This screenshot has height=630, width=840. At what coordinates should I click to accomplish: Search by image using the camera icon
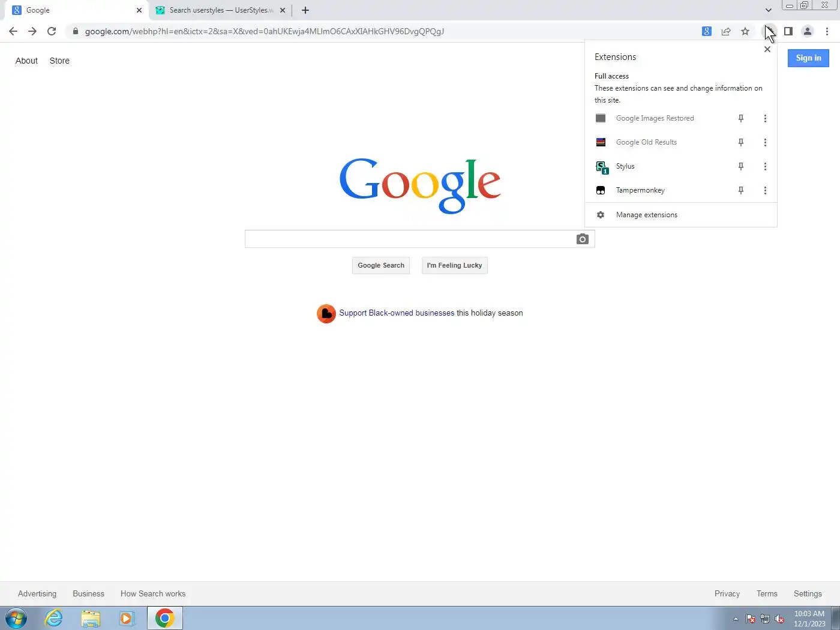582,239
